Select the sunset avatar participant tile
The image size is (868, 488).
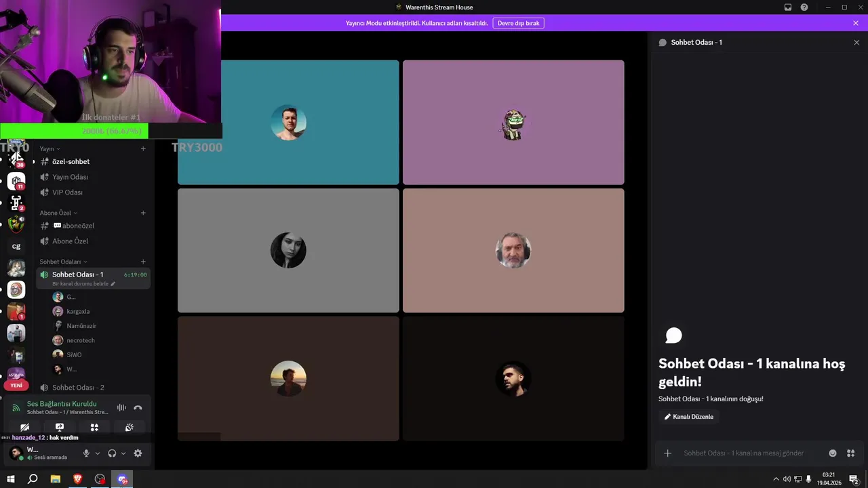click(288, 378)
